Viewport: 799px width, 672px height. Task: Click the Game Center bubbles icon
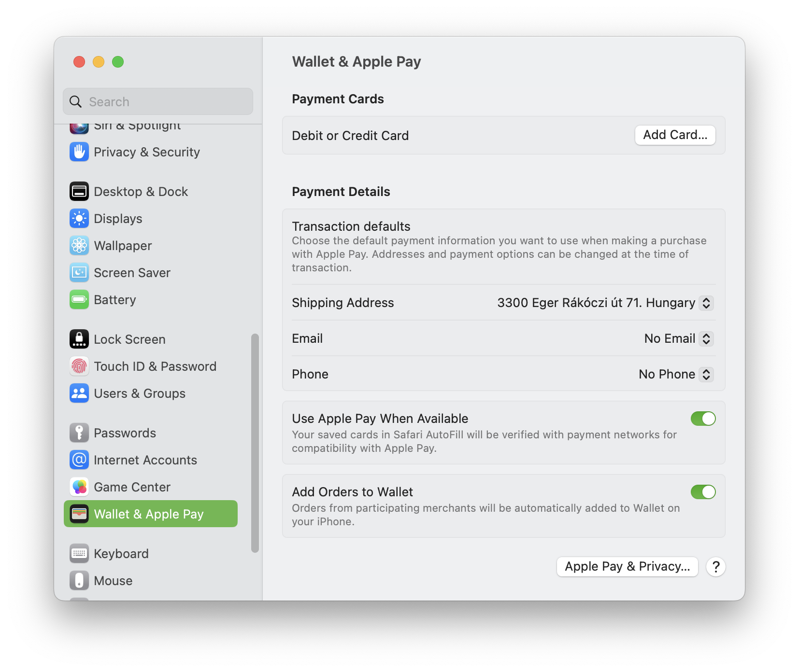pos(79,487)
